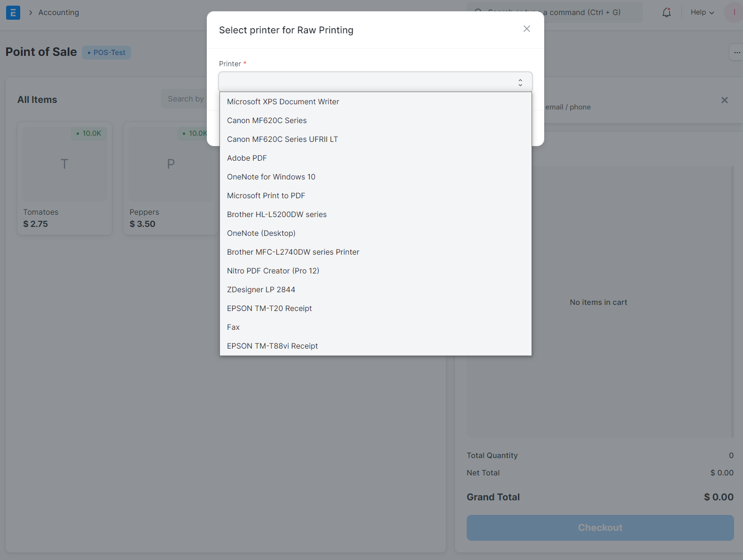
Task: Click the Grand Total amount $ 0.00
Action: 719,497
